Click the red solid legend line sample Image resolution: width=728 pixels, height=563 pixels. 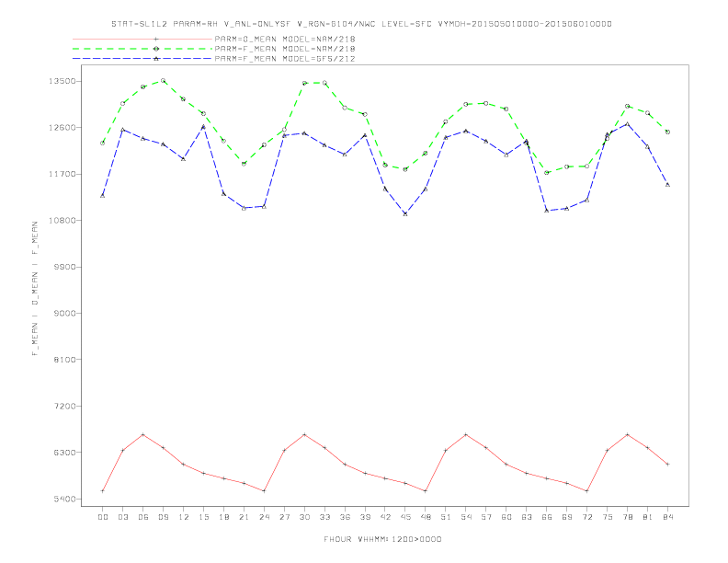pos(142,39)
